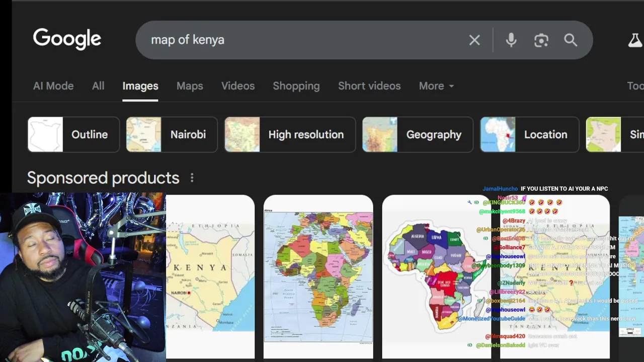Click the JamalHuncho chat message
644x362 pixels.
pos(545,189)
